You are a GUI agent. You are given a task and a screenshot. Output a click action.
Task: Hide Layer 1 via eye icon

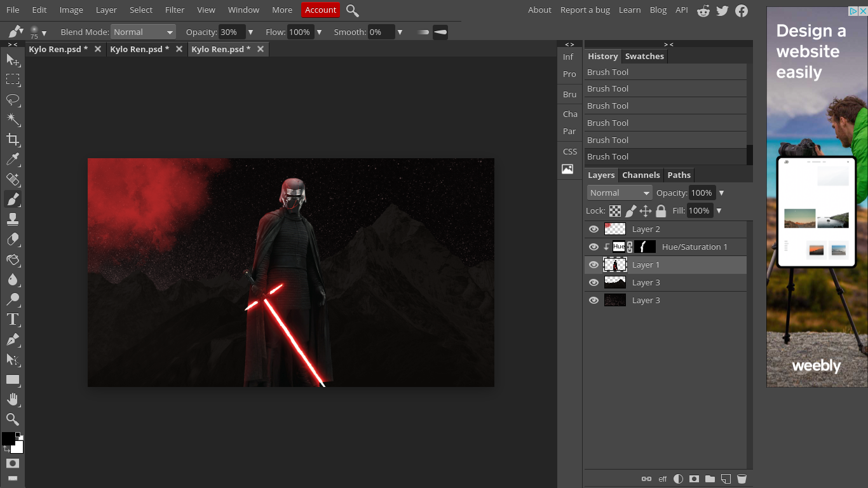click(x=594, y=265)
